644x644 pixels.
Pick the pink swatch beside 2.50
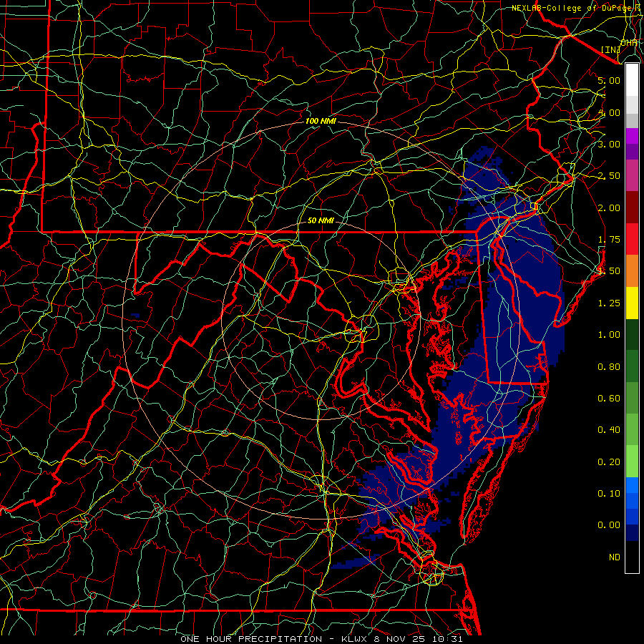pos(632,175)
